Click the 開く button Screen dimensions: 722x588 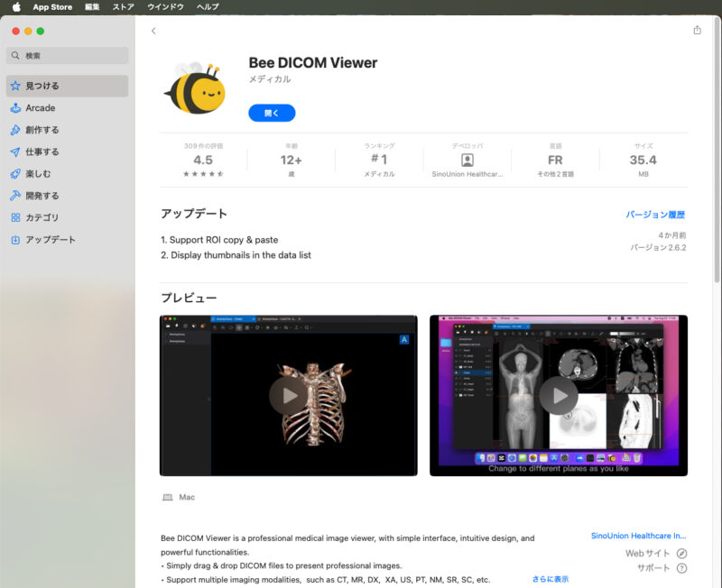pos(272,114)
